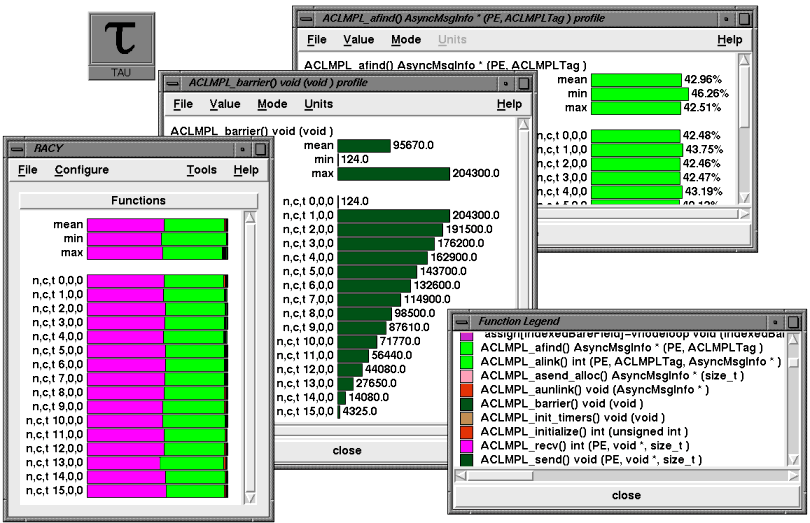
Task: Open the Function Legend window menu button
Action: point(464,321)
